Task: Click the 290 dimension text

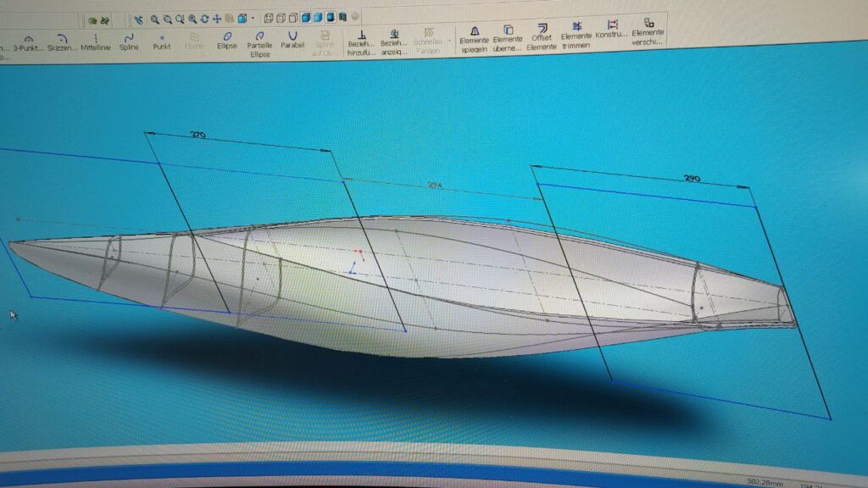Action: tap(692, 178)
